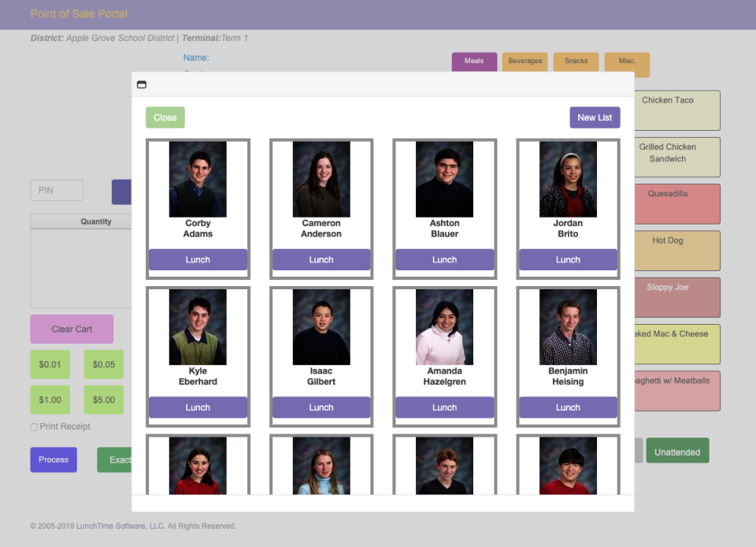Viewport: 756px width, 547px height.
Task: Add Chicken Taco to the order
Action: coord(679,110)
